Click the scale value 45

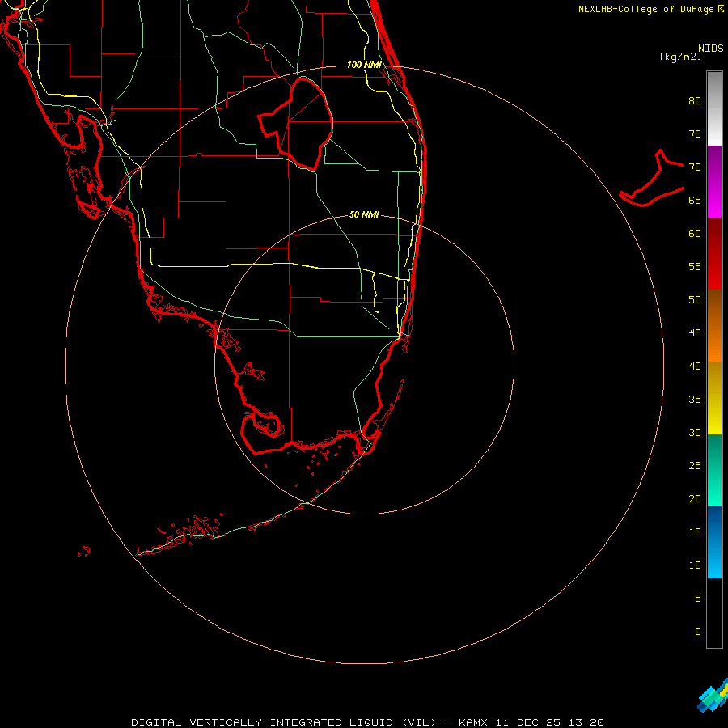click(695, 333)
